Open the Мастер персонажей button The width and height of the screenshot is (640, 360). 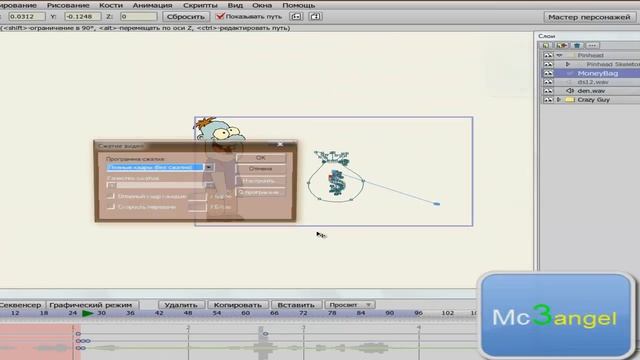(x=589, y=17)
